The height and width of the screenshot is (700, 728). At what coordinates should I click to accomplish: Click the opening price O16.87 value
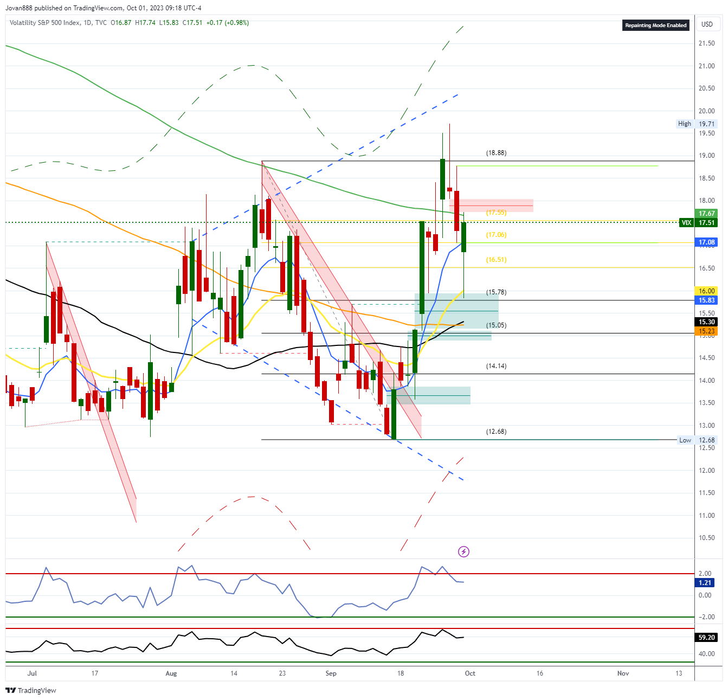(x=121, y=23)
